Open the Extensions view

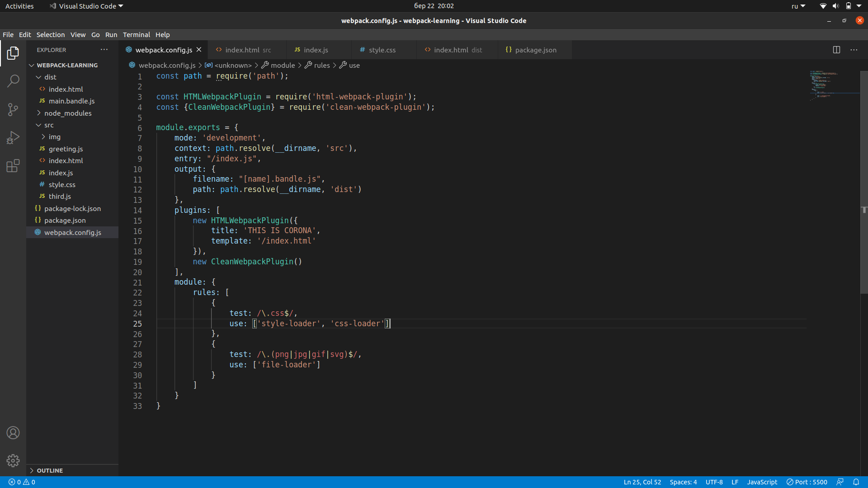click(x=13, y=166)
